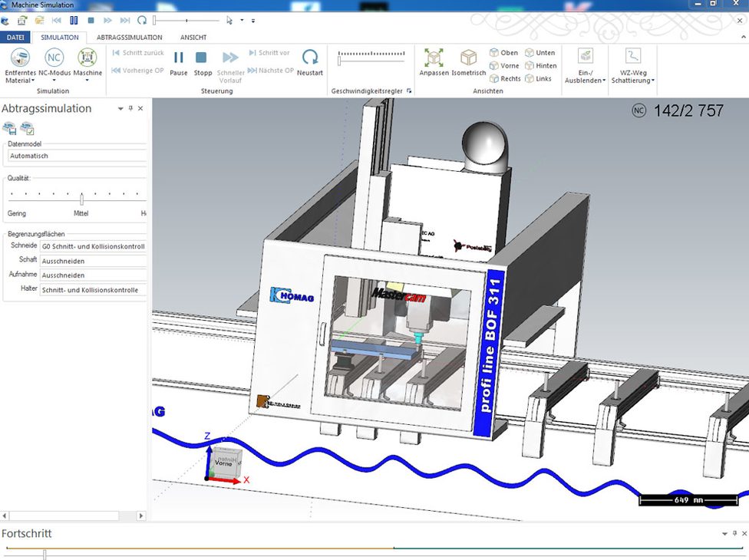Open the Datenmodel Automatisch dropdown

[x=77, y=156]
